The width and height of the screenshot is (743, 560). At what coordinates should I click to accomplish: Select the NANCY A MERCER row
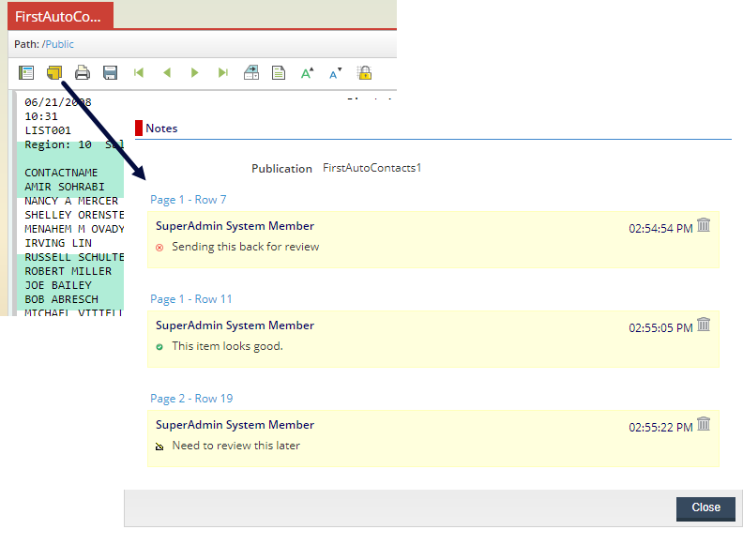[71, 201]
